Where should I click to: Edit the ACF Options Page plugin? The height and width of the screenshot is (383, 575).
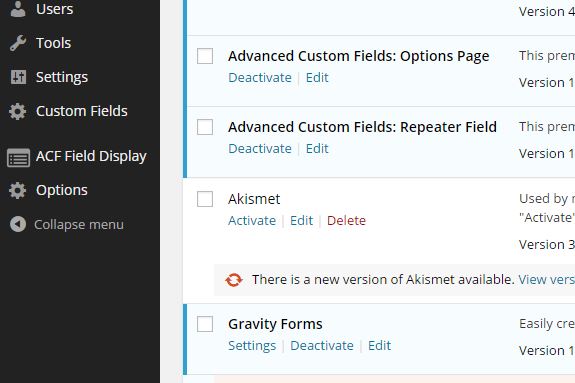coord(317,77)
